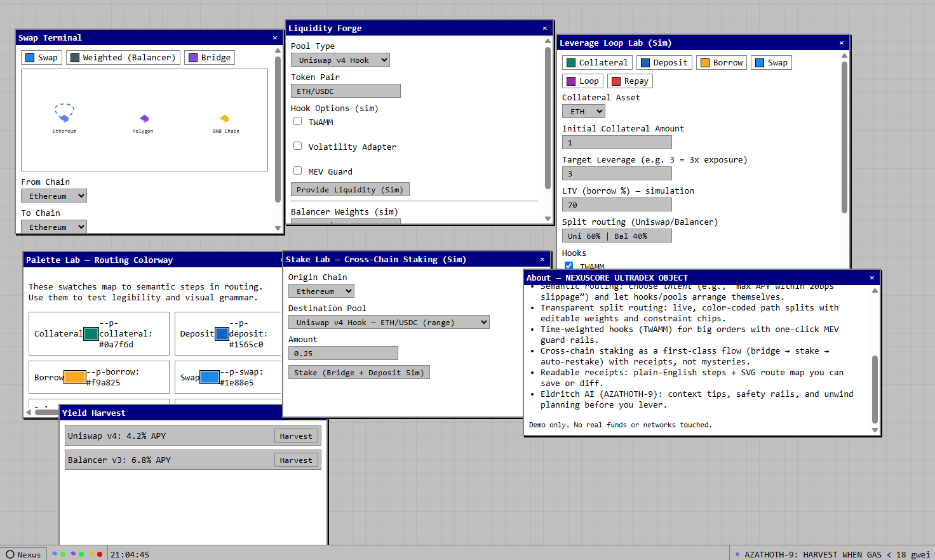Open the Collateral Asset ETH dropdown

pos(583,112)
